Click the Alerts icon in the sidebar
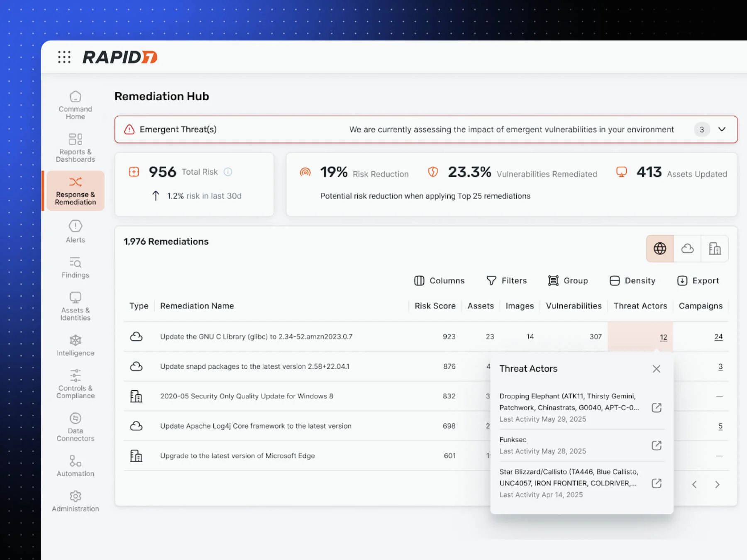 tap(75, 225)
